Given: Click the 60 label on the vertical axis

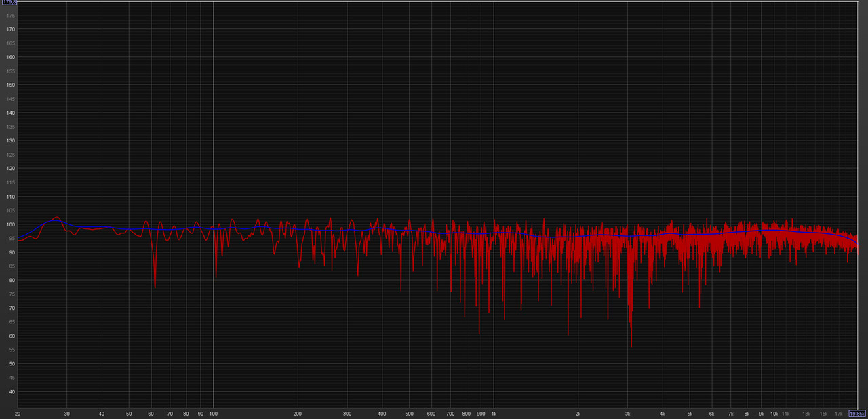Looking at the screenshot, I should tap(12, 336).
